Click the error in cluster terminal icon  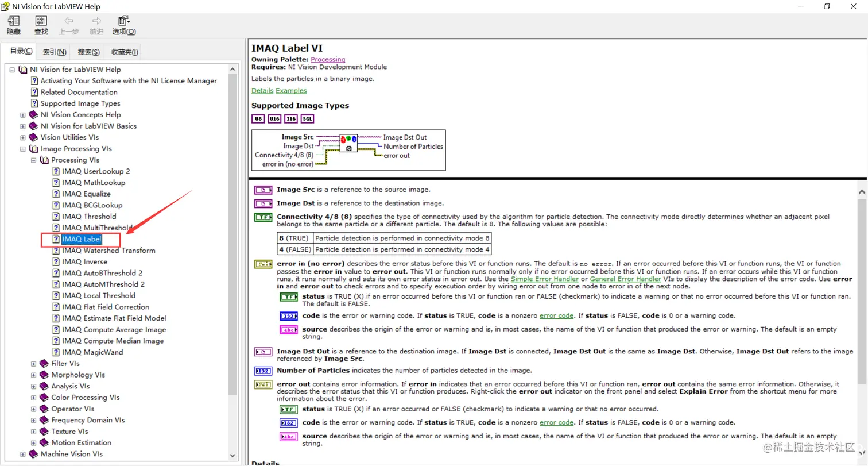point(263,264)
